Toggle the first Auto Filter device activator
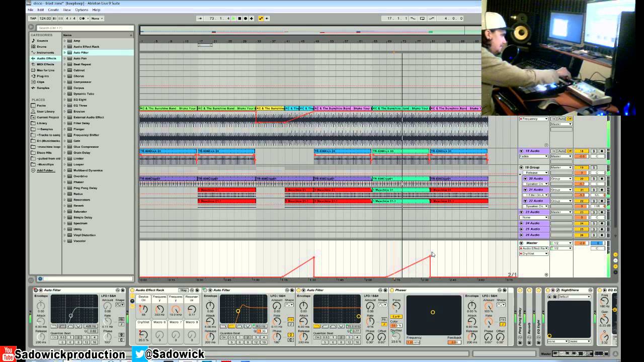Viewport: 644px width, 362px height. [36, 290]
